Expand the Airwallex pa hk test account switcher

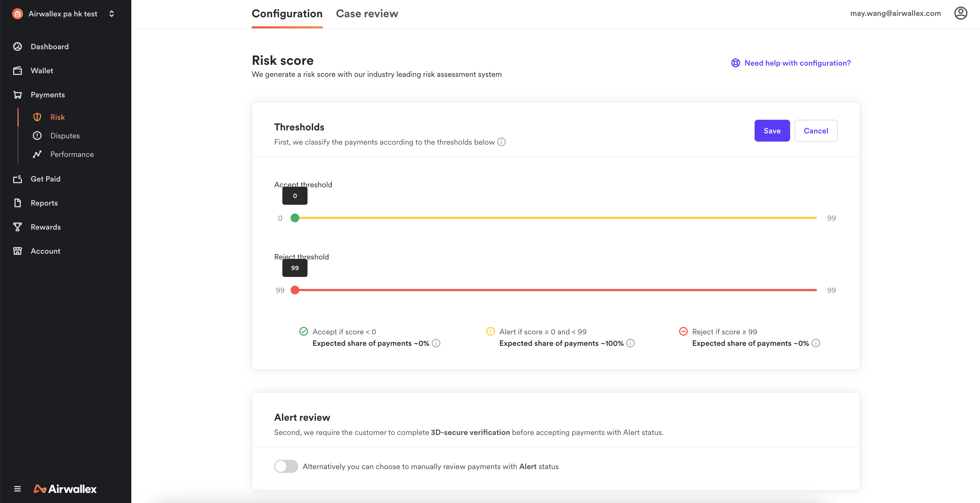(x=111, y=13)
